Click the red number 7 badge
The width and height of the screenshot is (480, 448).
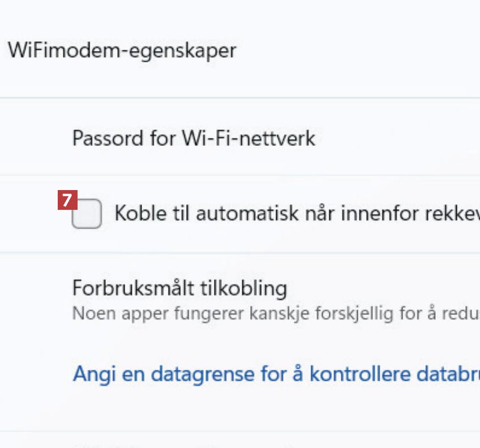point(67,200)
